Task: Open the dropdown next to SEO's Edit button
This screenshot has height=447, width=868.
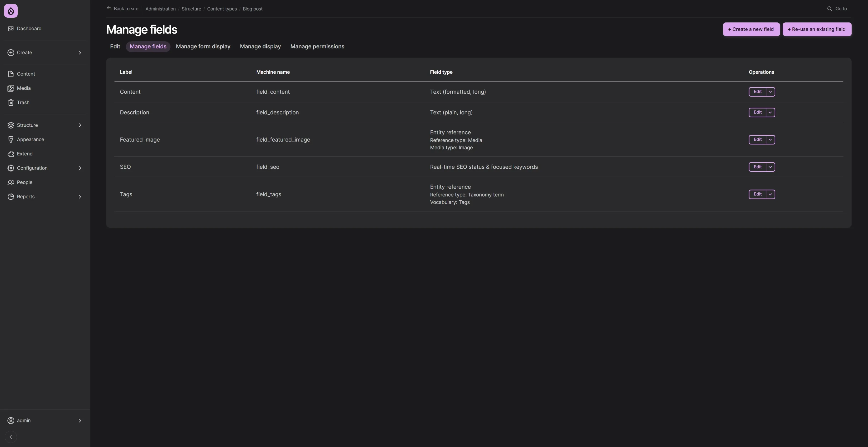Action: 770,167
